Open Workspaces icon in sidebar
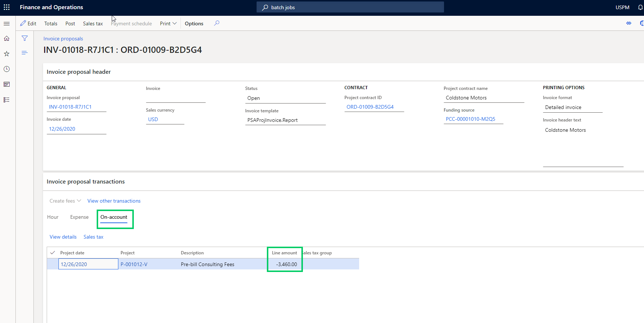This screenshot has height=323, width=644. click(x=7, y=84)
